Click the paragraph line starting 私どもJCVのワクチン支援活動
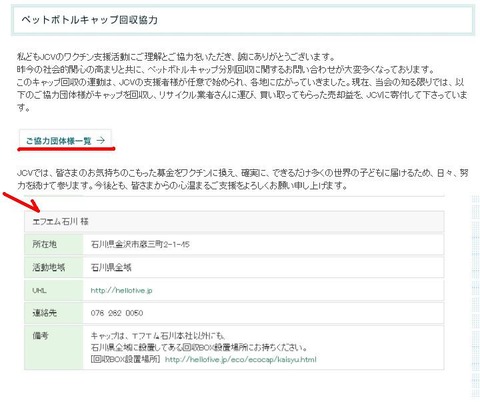The width and height of the screenshot is (480, 402). (x=176, y=57)
